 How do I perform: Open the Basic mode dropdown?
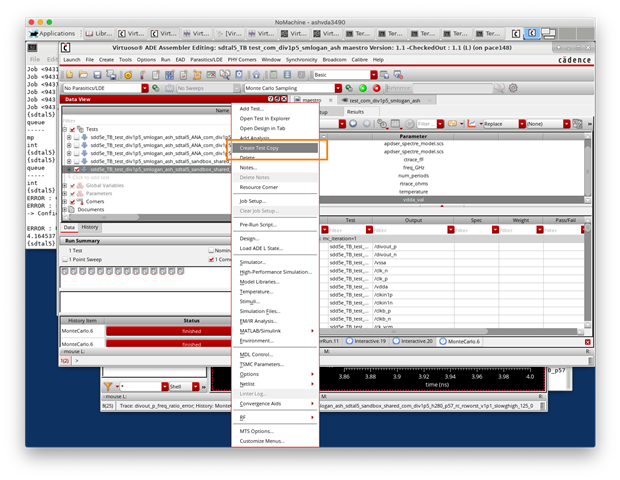pos(374,75)
